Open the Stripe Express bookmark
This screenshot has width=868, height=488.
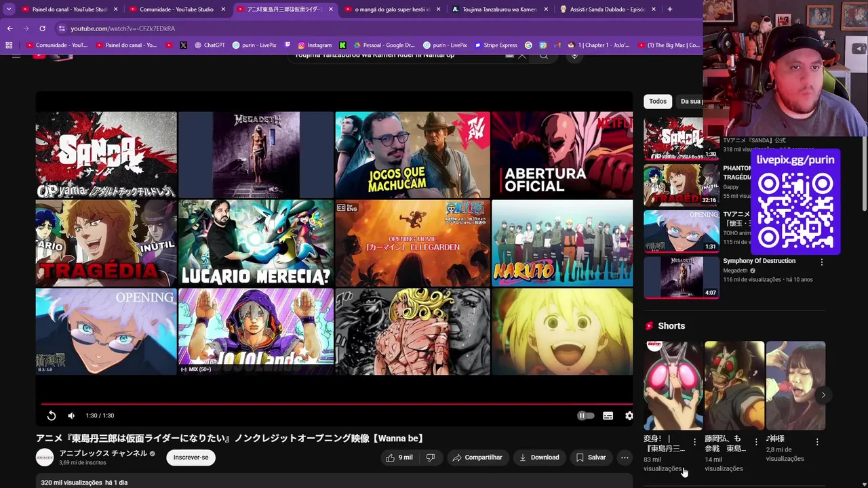pyautogui.click(x=495, y=45)
